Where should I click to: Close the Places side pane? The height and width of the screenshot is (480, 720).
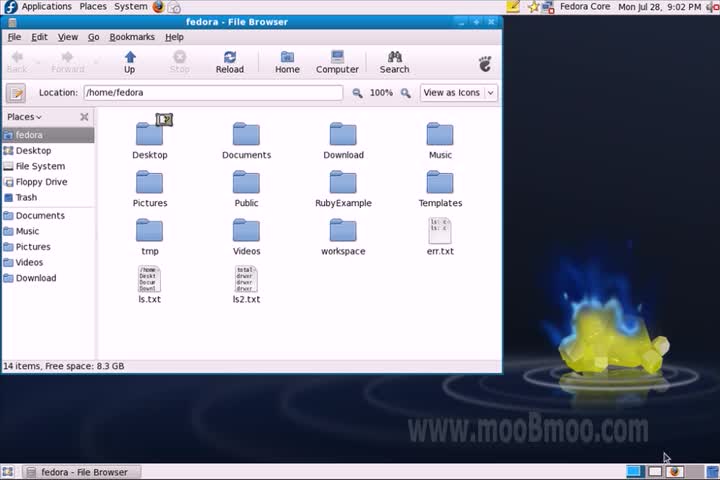[x=84, y=117]
